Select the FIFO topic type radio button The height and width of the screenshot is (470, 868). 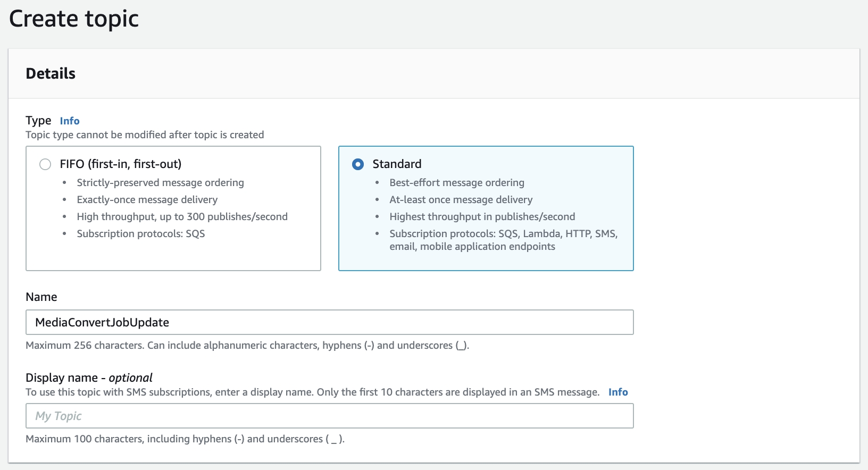point(45,164)
